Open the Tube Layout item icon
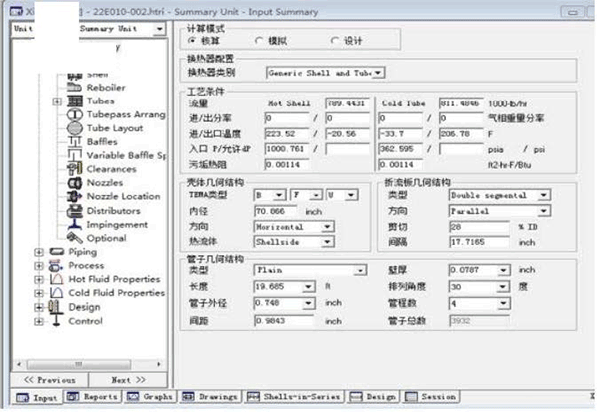This screenshot has height=416, width=600. 74,128
